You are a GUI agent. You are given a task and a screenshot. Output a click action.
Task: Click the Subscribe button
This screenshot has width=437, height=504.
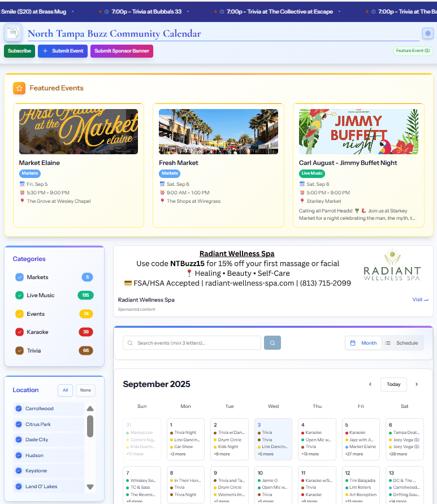coord(19,51)
